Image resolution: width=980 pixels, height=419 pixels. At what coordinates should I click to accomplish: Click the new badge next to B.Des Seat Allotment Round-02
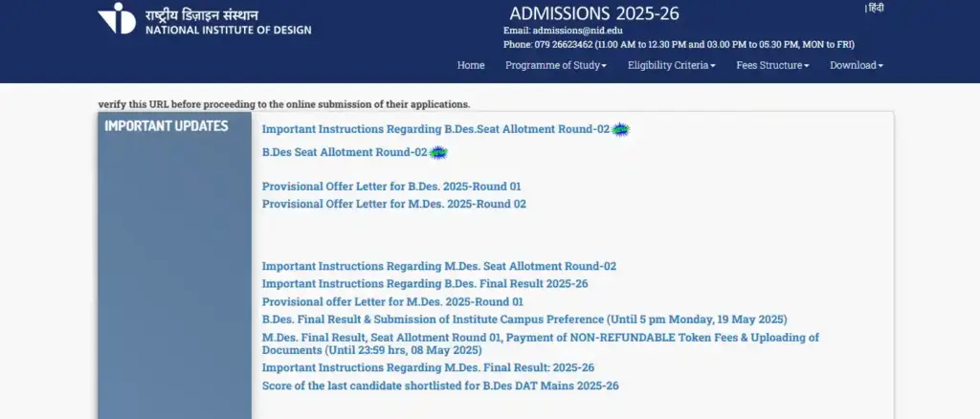click(438, 152)
